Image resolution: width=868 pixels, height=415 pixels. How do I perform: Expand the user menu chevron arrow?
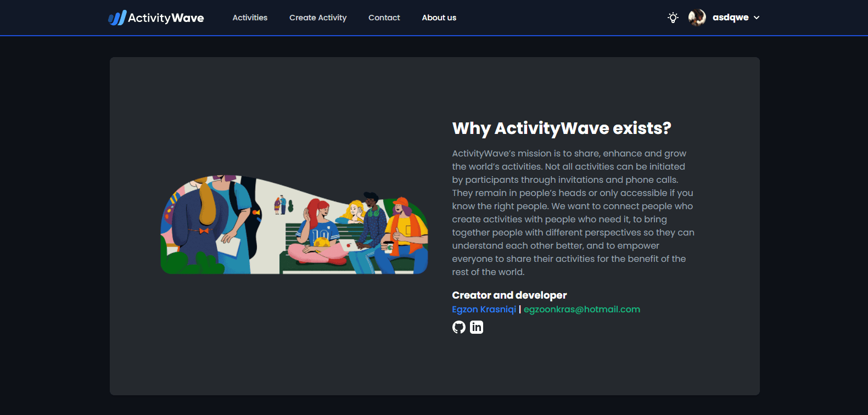(x=757, y=18)
